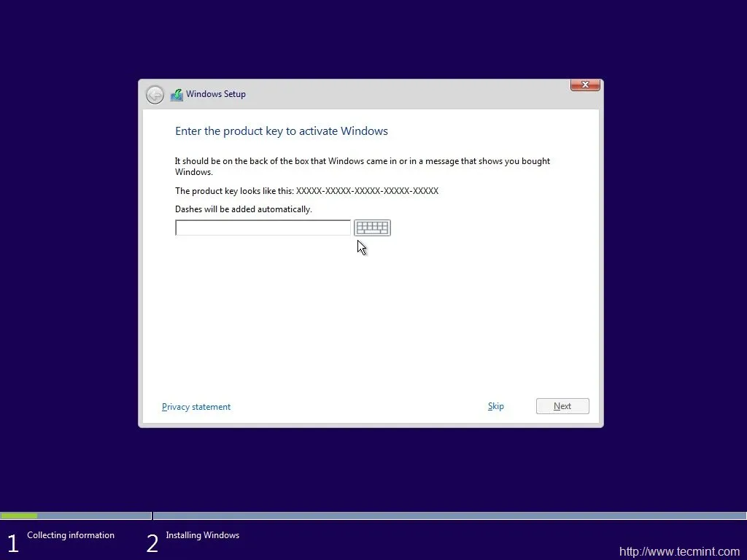
Task: Click the green setup progress bar
Action: (x=19, y=516)
